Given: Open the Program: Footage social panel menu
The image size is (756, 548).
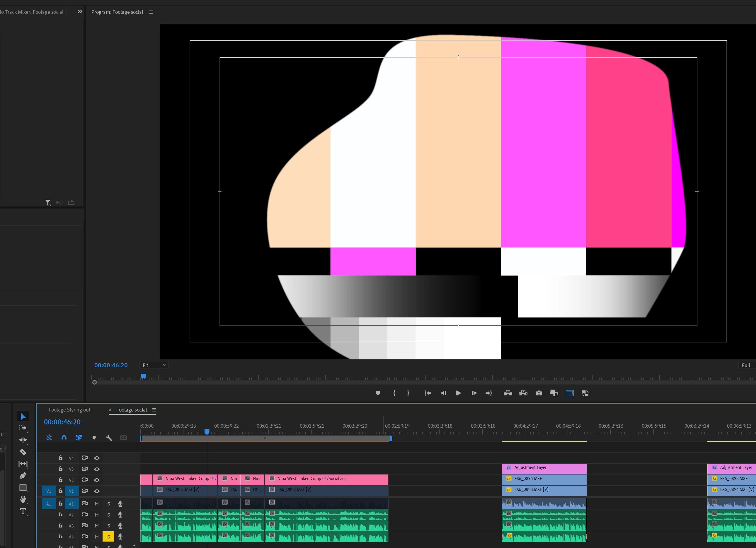Looking at the screenshot, I should tap(151, 12).
